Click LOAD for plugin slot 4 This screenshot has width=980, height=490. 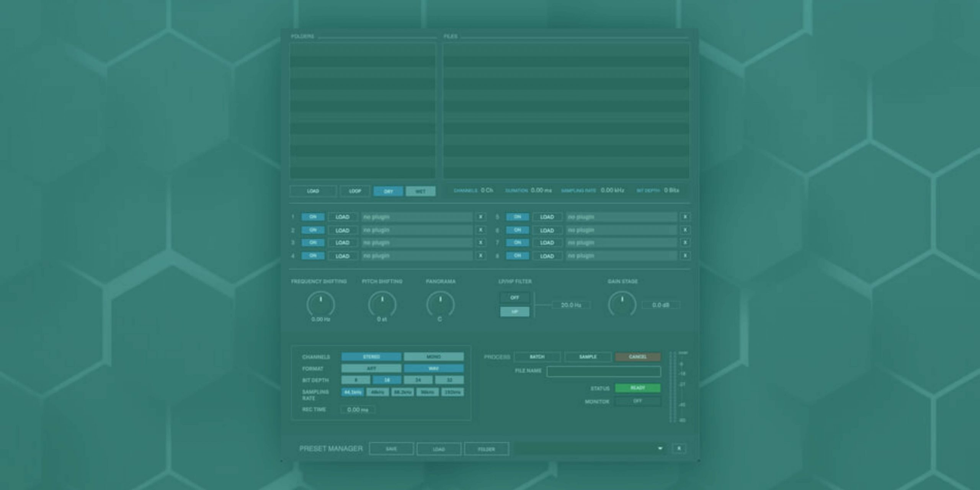[343, 256]
